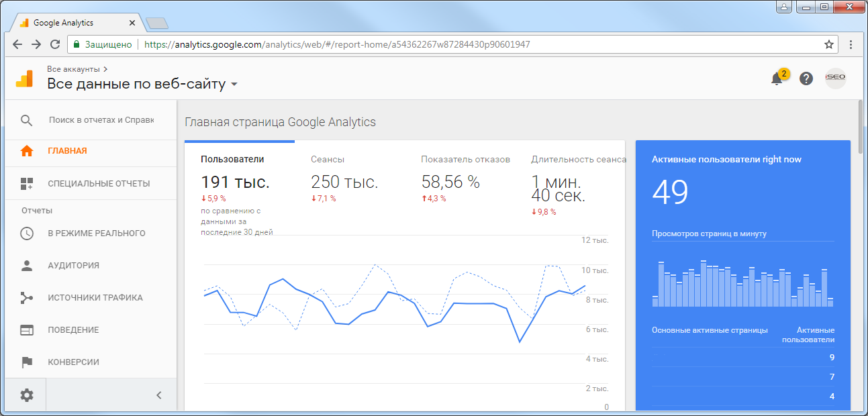Open the Chrome three-dot menu
Image resolution: width=868 pixels, height=416 pixels.
(851, 44)
